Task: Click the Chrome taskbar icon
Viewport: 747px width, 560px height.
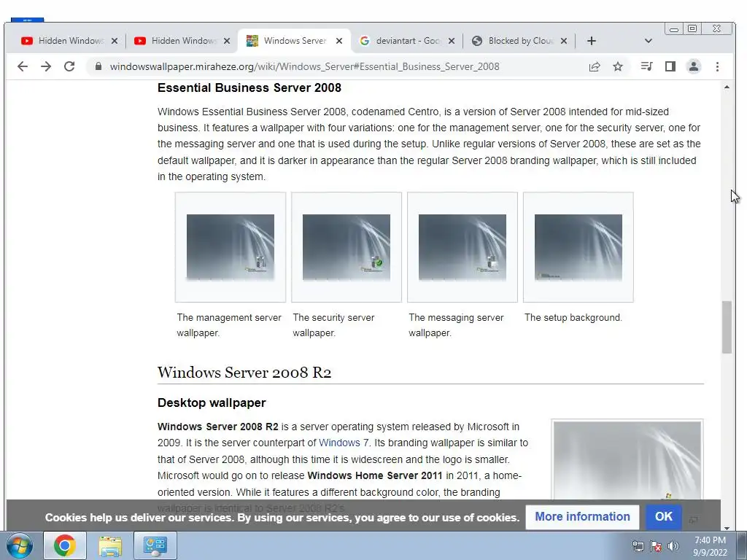Action: [65, 545]
